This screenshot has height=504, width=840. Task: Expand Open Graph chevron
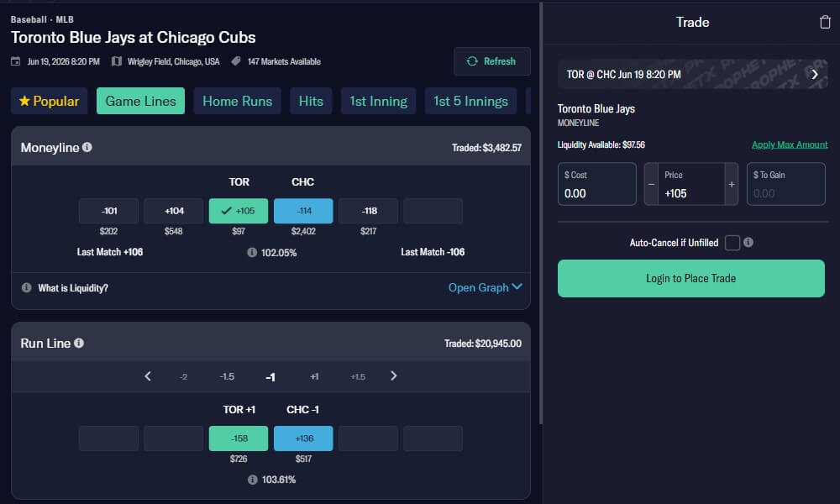click(x=517, y=287)
